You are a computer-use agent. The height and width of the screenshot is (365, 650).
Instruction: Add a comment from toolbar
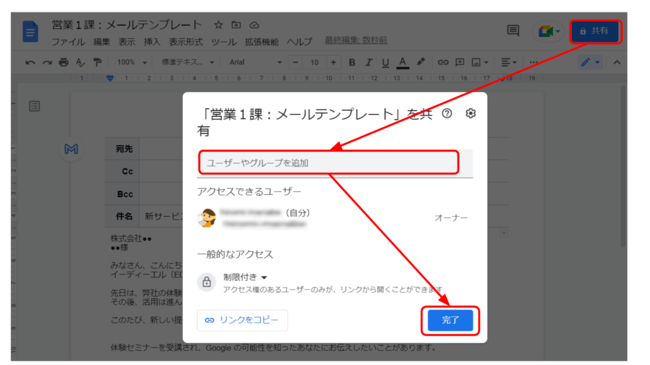coord(460,62)
